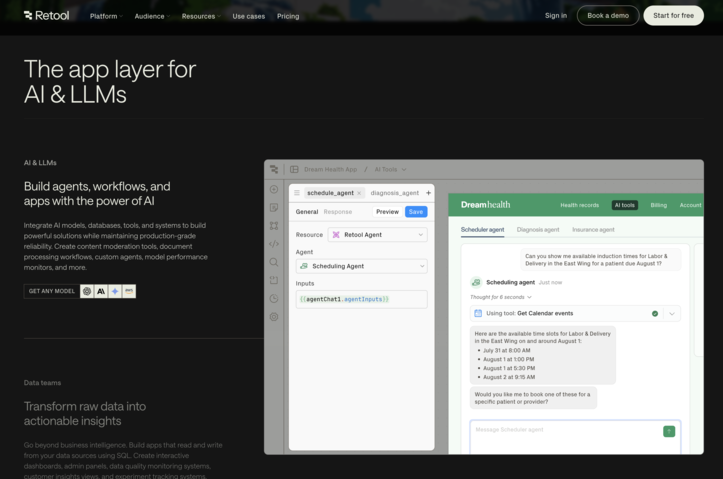Open the Audience menu
This screenshot has height=479, width=723.
pyautogui.click(x=152, y=16)
